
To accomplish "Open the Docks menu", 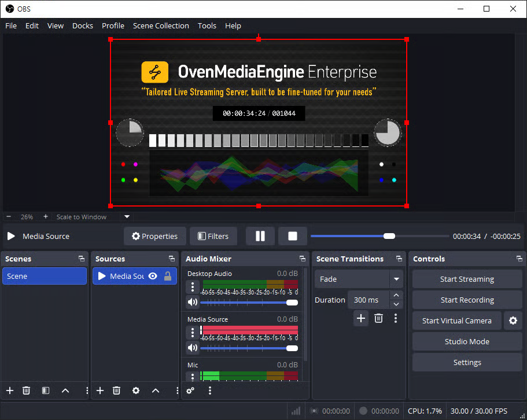I will point(83,25).
